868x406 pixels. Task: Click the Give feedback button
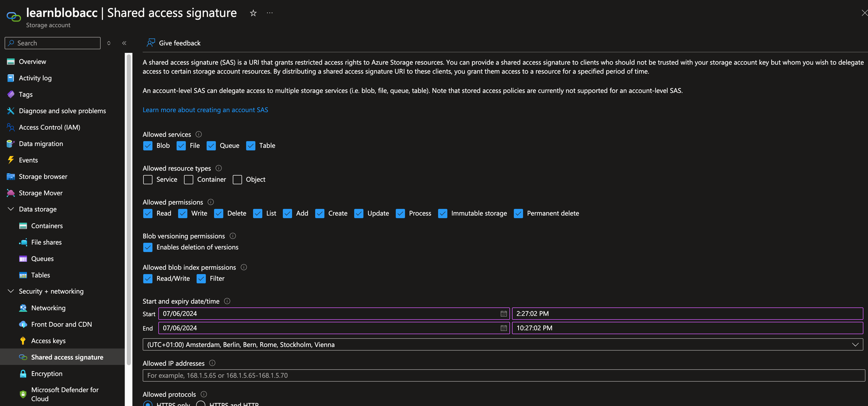coord(179,43)
